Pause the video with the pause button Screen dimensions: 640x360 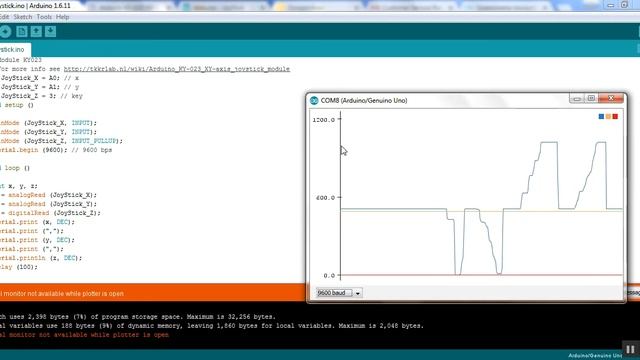630,349
